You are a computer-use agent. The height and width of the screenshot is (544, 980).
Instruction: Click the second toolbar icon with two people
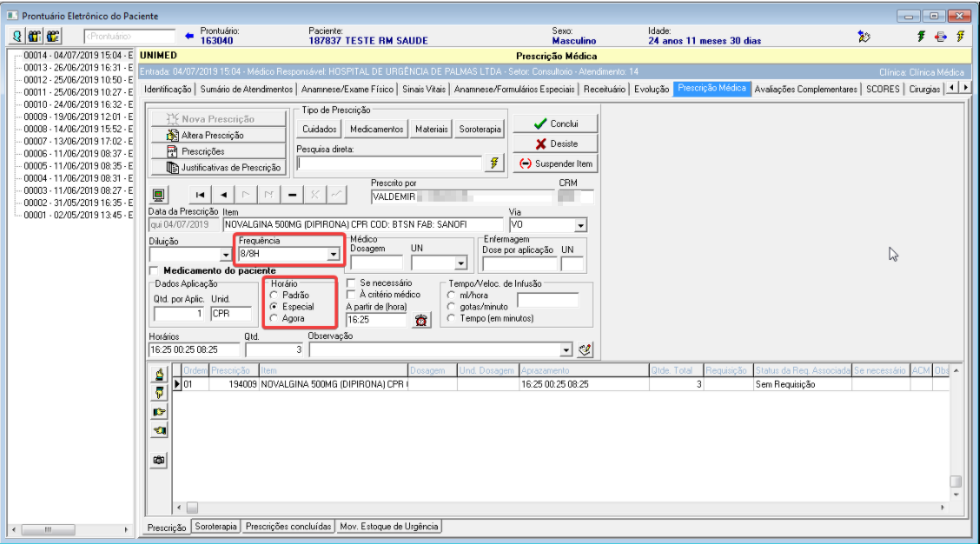35,36
